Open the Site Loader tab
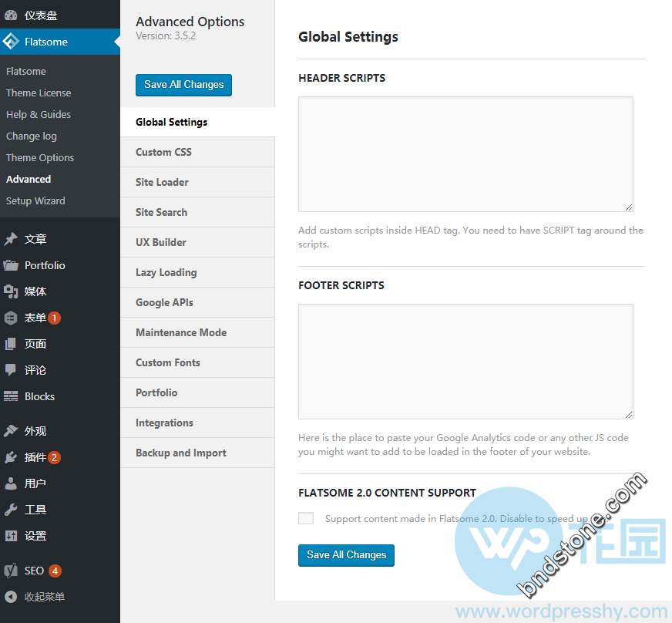 (x=197, y=182)
